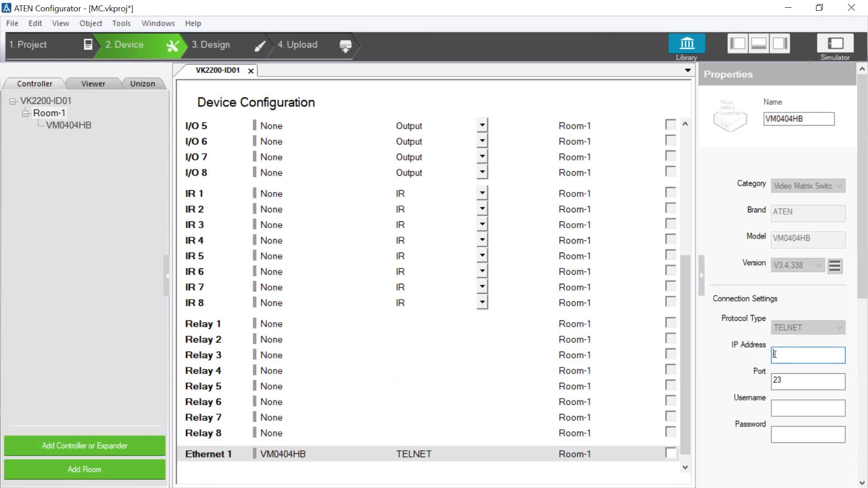Image resolution: width=868 pixels, height=488 pixels.
Task: Click Add Controller or Expander
Action: point(84,446)
